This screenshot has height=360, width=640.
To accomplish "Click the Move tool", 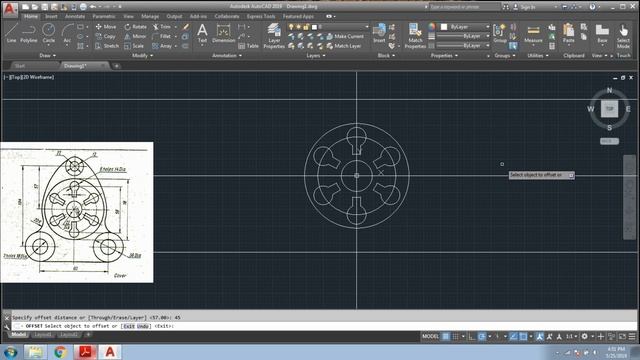I will pyautogui.click(x=106, y=27).
